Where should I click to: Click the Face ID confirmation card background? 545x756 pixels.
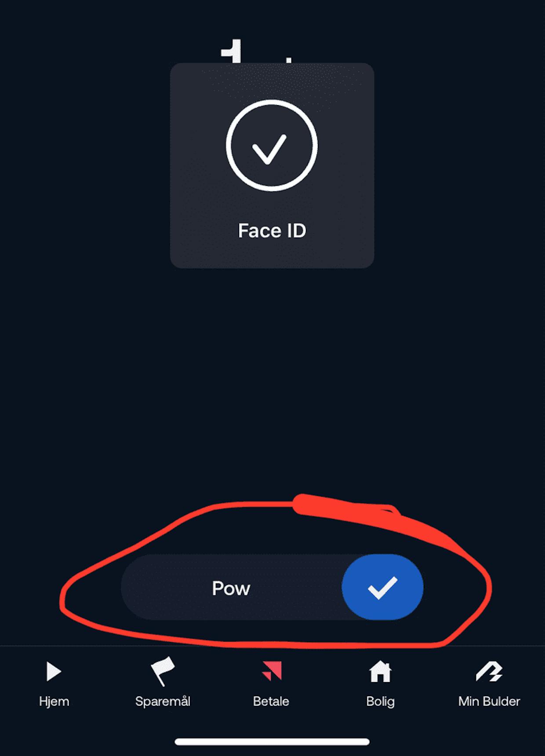click(272, 166)
